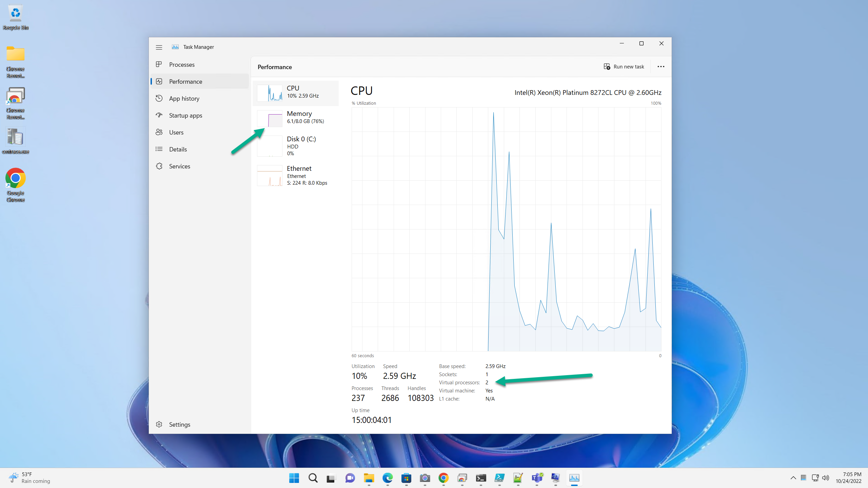
Task: Open Chrome Remote Desktop from taskbar
Action: 462,478
